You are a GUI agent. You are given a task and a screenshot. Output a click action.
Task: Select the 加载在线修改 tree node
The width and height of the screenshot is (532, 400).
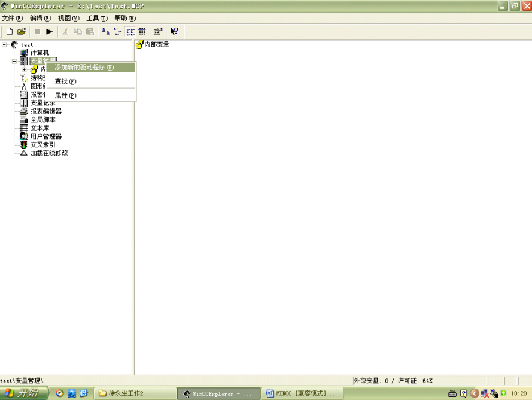click(49, 153)
